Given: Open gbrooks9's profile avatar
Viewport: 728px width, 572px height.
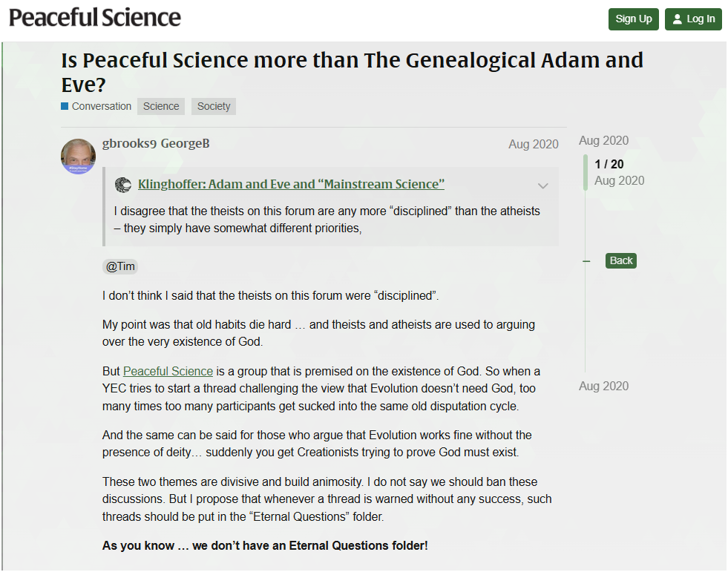Looking at the screenshot, I should 78,156.
